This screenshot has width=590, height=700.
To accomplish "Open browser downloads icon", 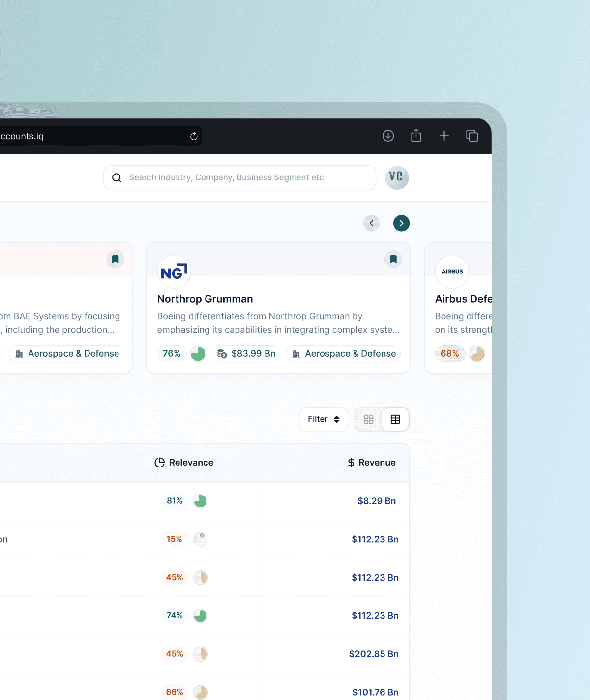I will point(388,136).
